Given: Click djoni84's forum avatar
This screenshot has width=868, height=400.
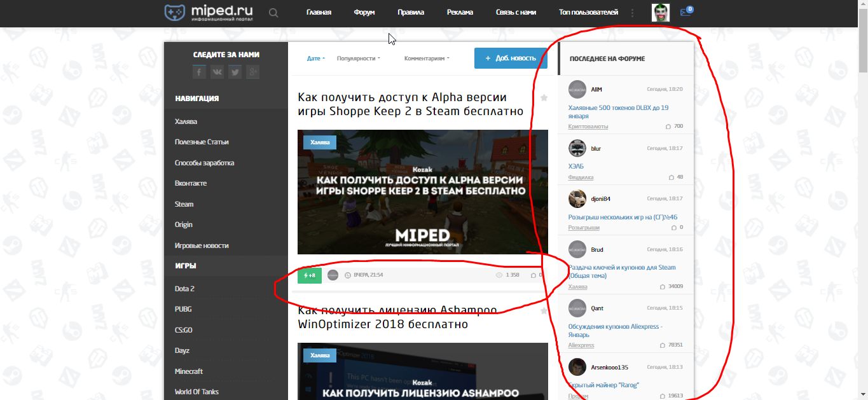Looking at the screenshot, I should click(577, 198).
